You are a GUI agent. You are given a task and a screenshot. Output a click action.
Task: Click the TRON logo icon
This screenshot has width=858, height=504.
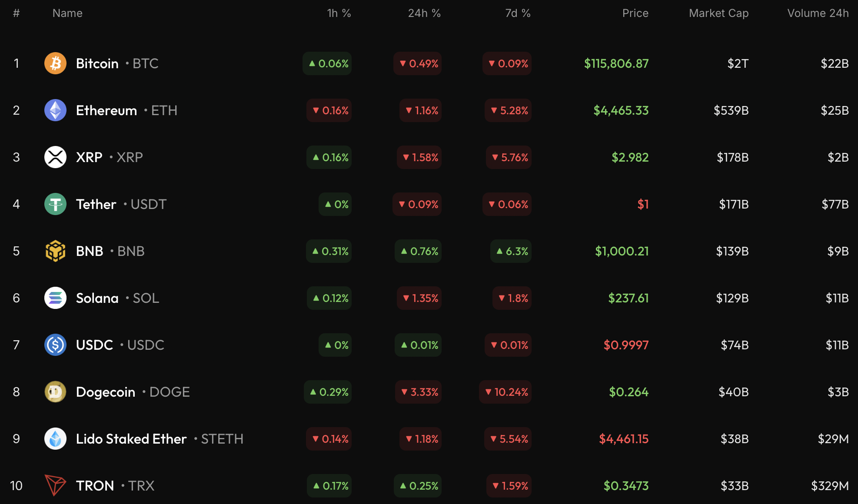(x=55, y=486)
